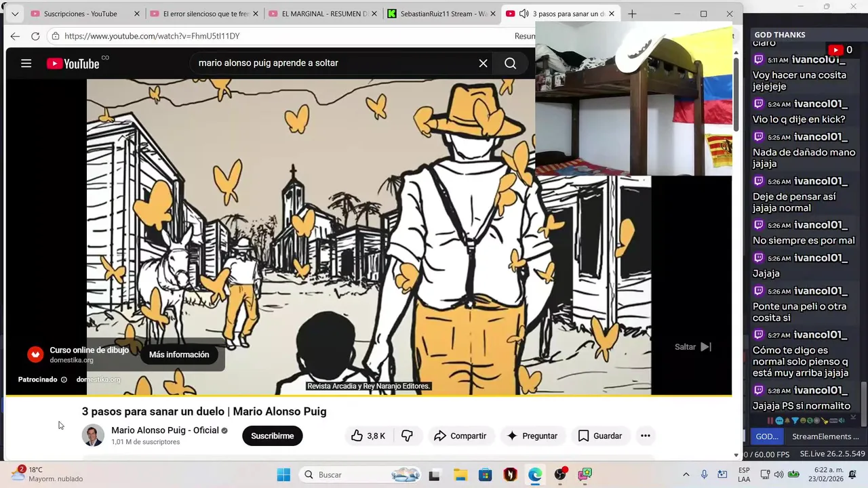Reload the current page
868x488 pixels.
click(35, 36)
